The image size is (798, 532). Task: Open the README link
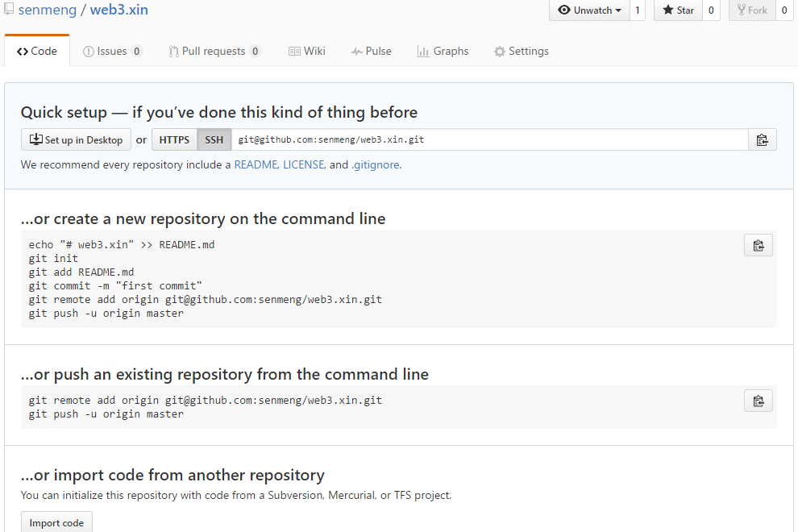pos(256,164)
